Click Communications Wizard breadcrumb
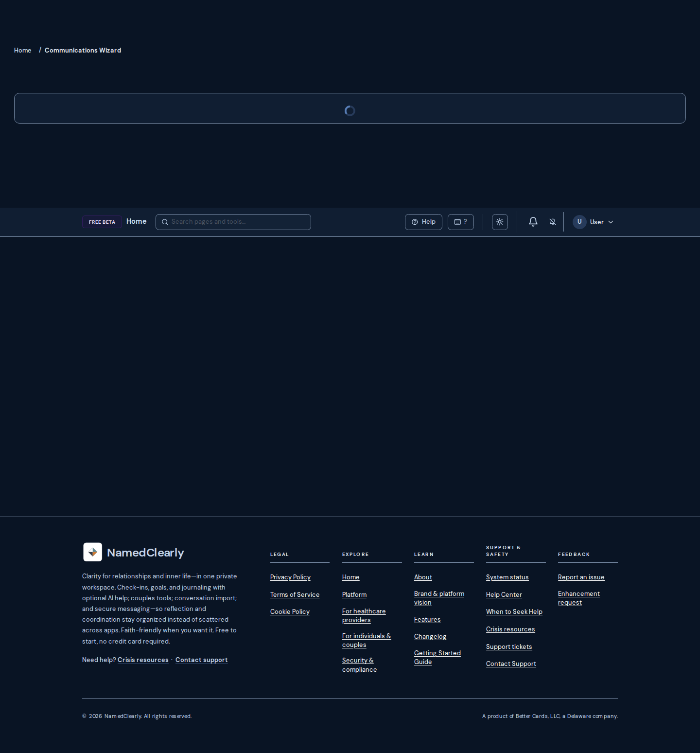The height and width of the screenshot is (753, 700). [83, 50]
